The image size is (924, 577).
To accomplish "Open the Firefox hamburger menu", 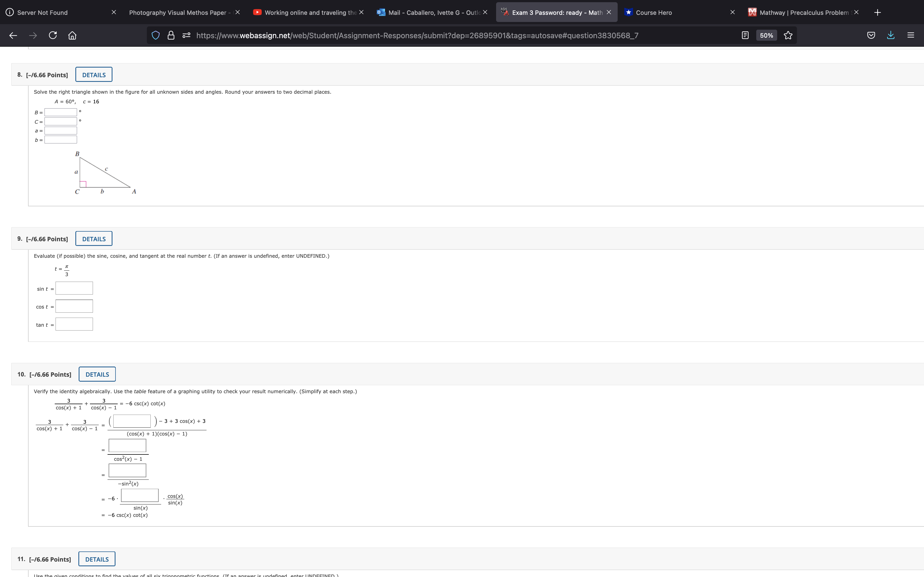I will (x=910, y=35).
